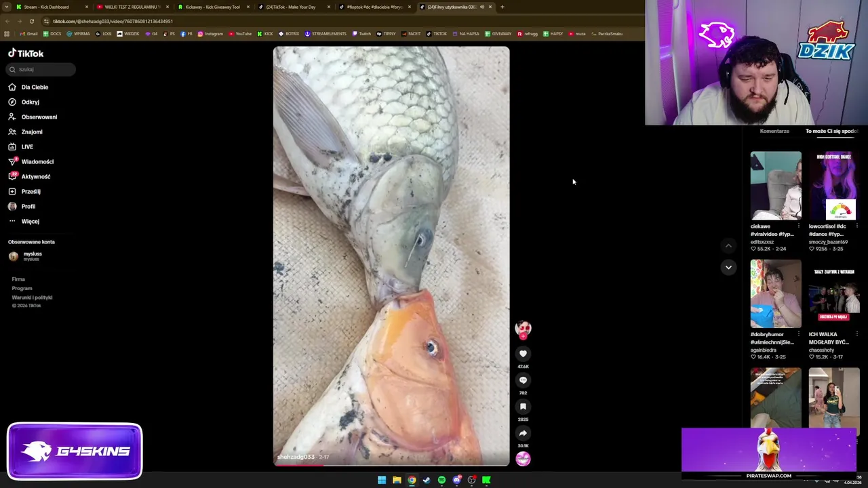Open Gmail bookmark
The image size is (868, 488).
[29, 34]
